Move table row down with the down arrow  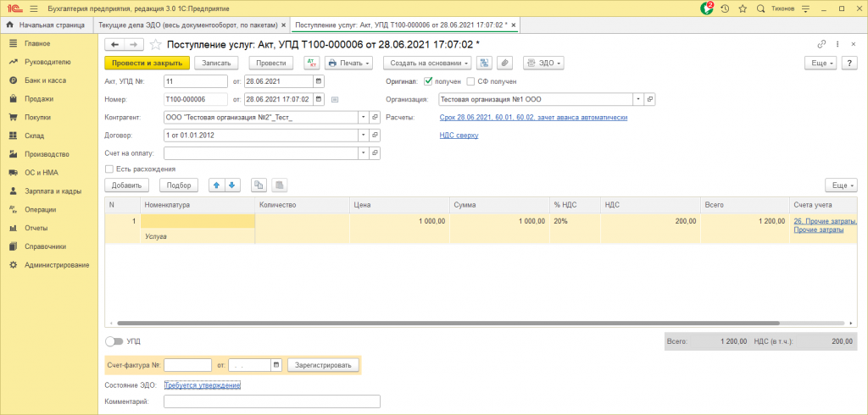[x=232, y=185]
